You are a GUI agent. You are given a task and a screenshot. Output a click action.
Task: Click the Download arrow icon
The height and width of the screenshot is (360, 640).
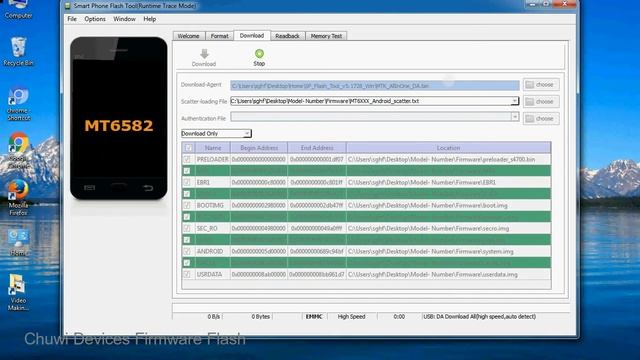(204, 53)
